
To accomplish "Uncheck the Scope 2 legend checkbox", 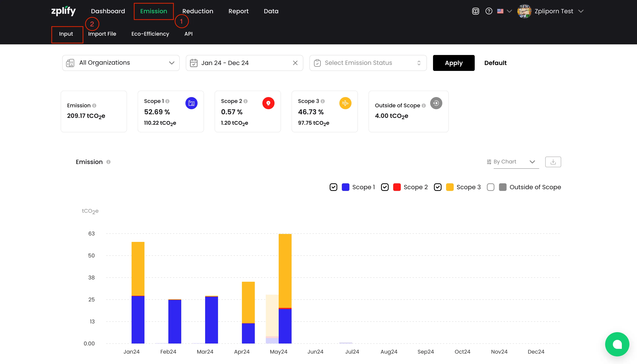I will point(385,187).
